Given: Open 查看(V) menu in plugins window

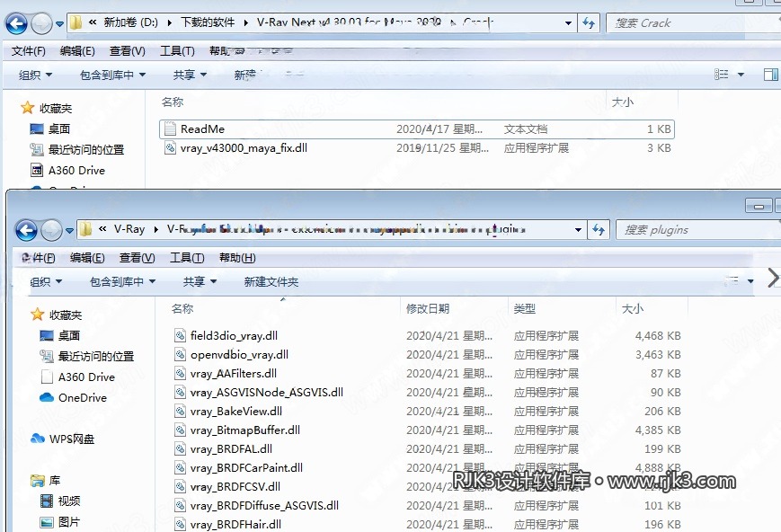Looking at the screenshot, I should tap(137, 258).
